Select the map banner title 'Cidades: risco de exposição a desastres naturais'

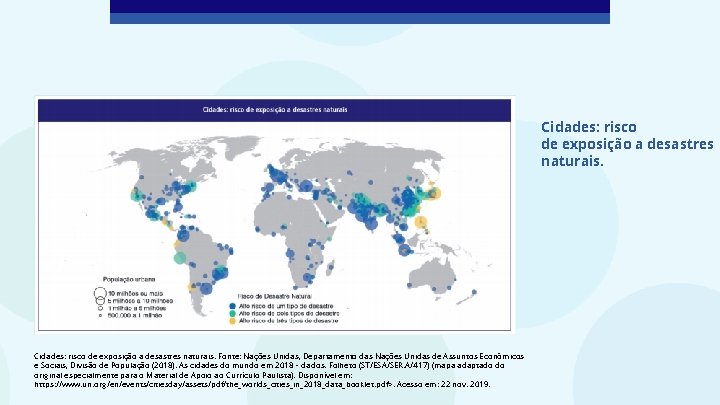click(x=275, y=110)
